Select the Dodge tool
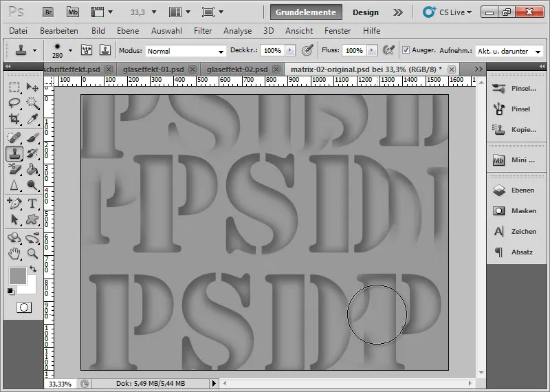Image resolution: width=550 pixels, height=392 pixels. coord(32,185)
